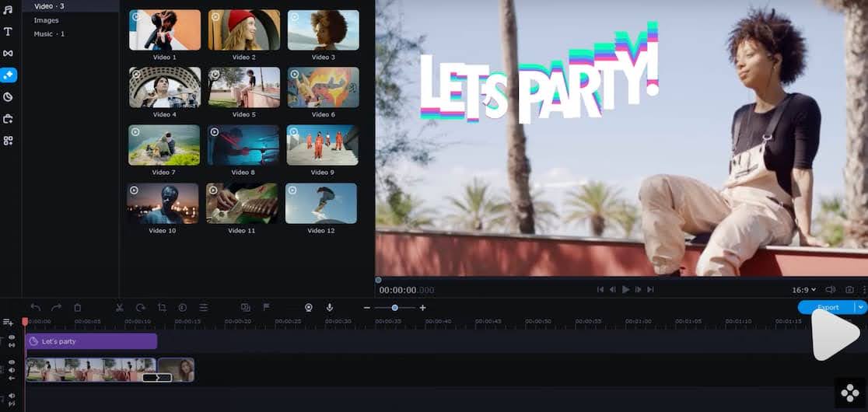Open the Titles tab (T icon)
Viewport: 868px width, 412px height.
[x=8, y=32]
